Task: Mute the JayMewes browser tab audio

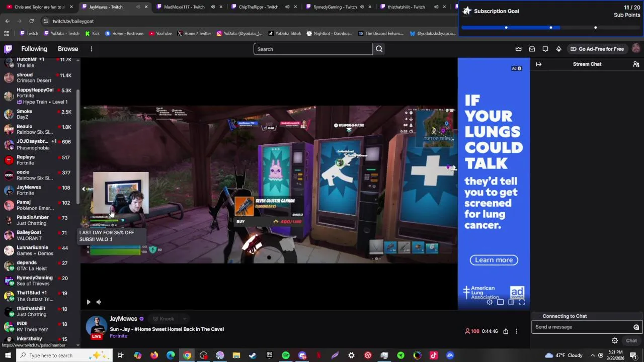Action: click(138, 7)
